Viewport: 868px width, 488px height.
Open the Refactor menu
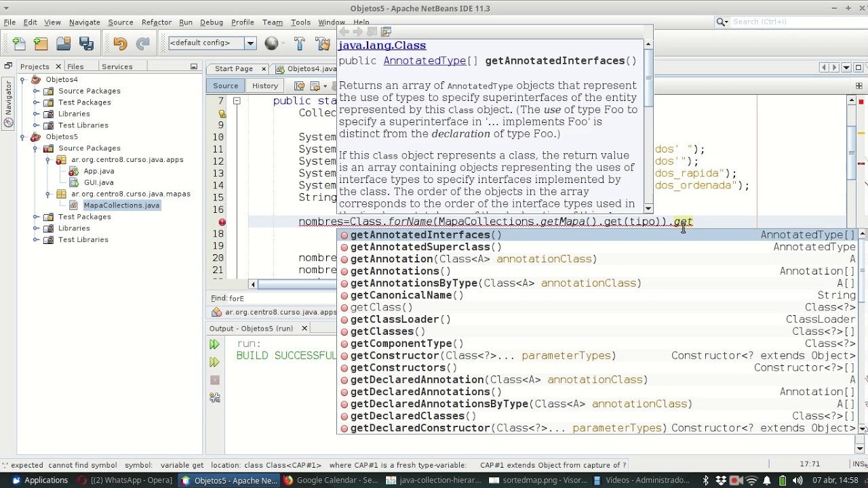[x=156, y=22]
